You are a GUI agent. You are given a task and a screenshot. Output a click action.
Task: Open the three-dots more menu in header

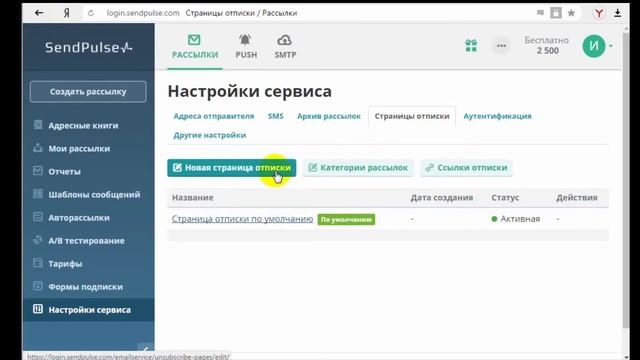[501, 46]
